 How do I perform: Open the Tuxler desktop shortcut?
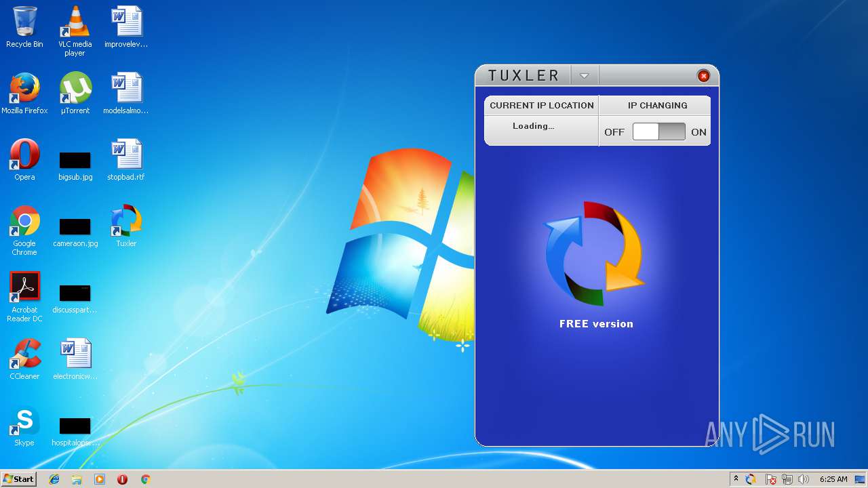(x=126, y=226)
